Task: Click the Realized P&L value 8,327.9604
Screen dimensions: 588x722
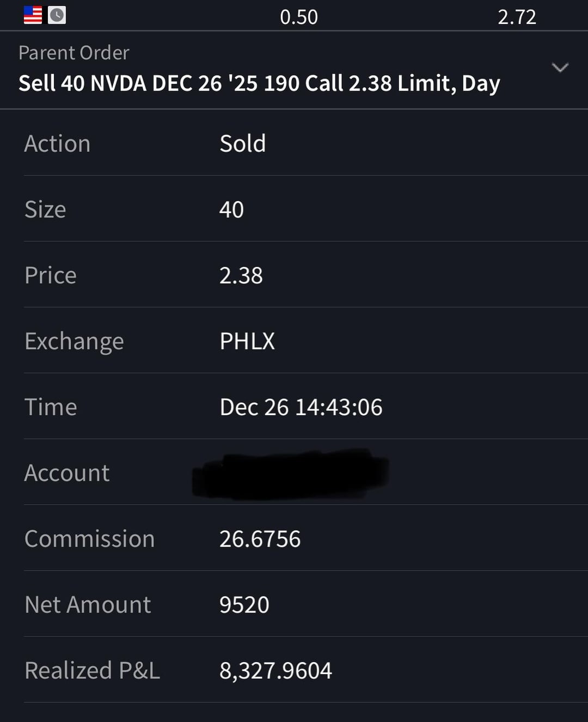Action: (x=275, y=671)
